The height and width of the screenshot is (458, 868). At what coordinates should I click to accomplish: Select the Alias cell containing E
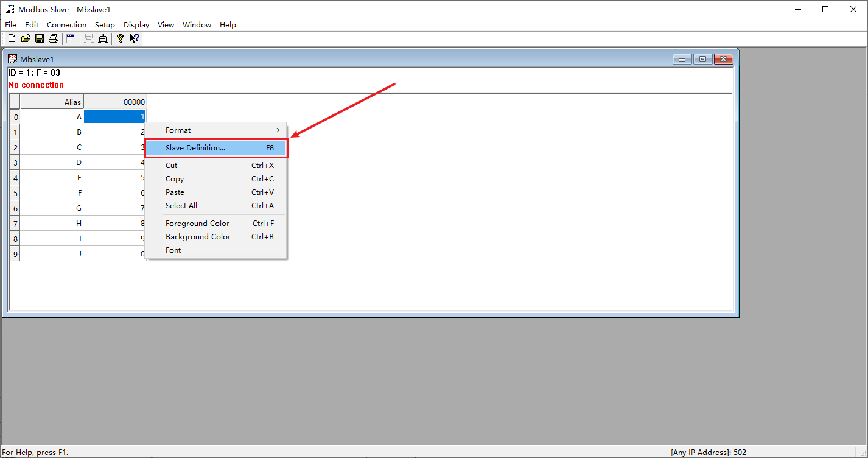point(52,178)
